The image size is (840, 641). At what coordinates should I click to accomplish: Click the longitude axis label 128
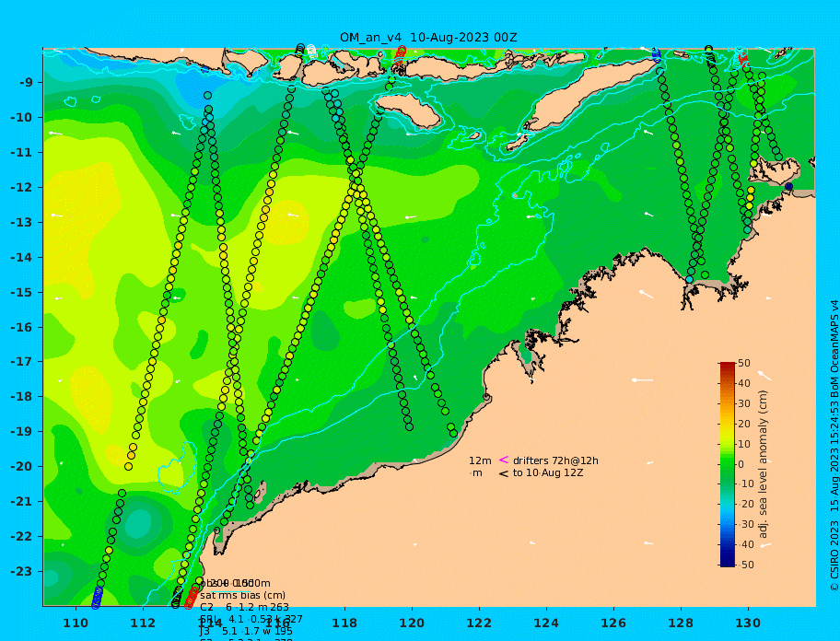(x=681, y=624)
